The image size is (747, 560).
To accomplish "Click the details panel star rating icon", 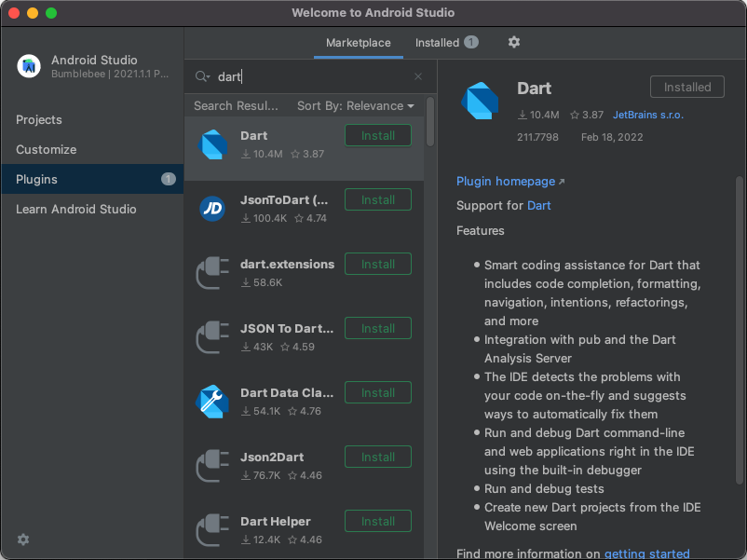I will [575, 115].
